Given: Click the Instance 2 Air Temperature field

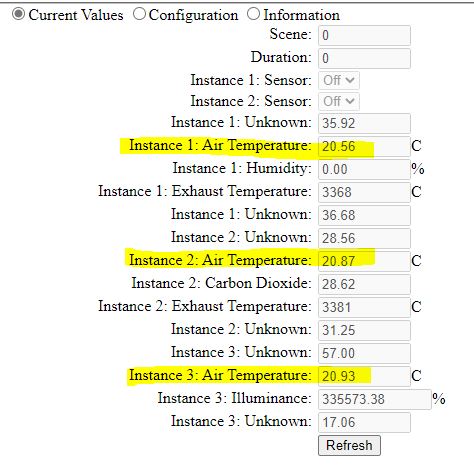Looking at the screenshot, I should (364, 261).
